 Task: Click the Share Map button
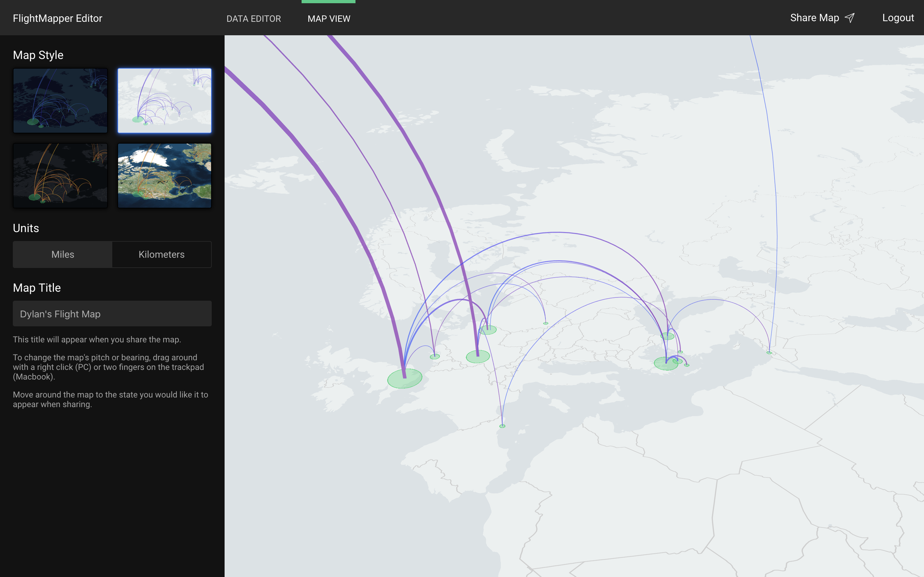[815, 18]
